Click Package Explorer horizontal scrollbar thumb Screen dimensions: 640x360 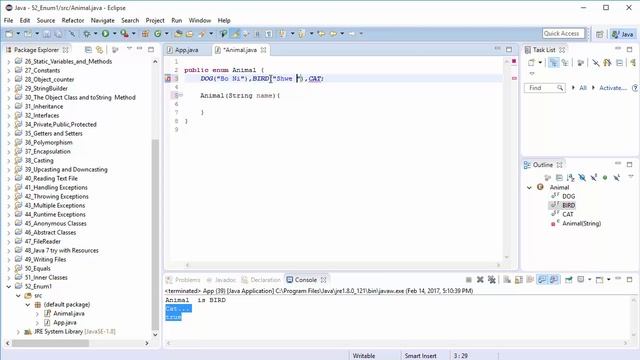coord(50,343)
